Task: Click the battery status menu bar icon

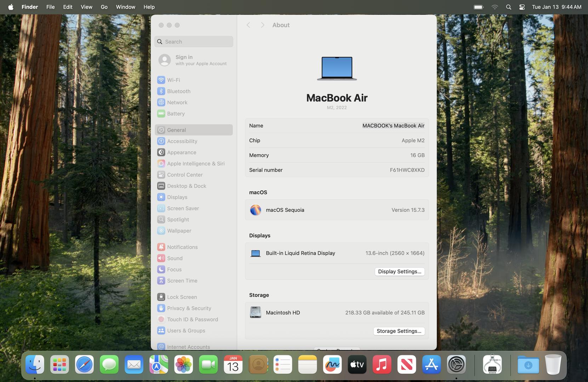Action: pos(478,7)
